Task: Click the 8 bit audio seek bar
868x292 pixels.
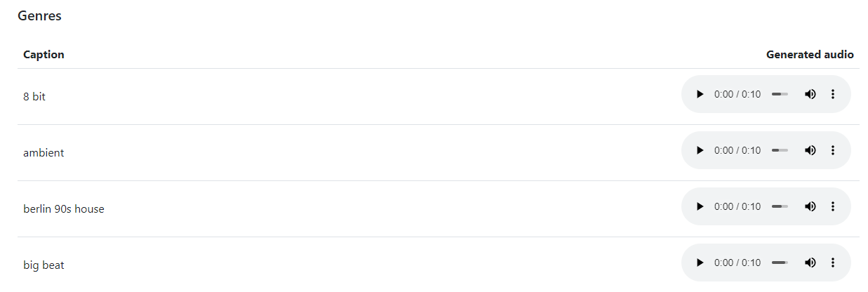Action: tap(780, 94)
